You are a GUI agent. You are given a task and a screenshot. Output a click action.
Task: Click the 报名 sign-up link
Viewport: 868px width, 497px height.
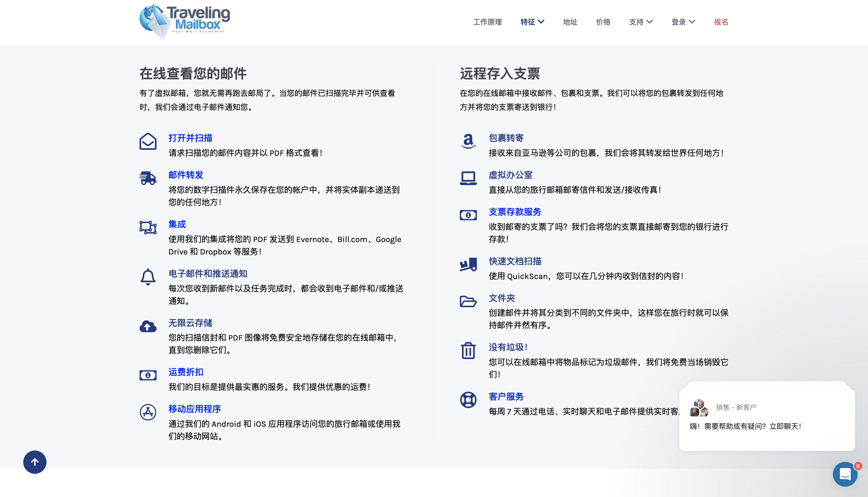[x=721, y=22]
